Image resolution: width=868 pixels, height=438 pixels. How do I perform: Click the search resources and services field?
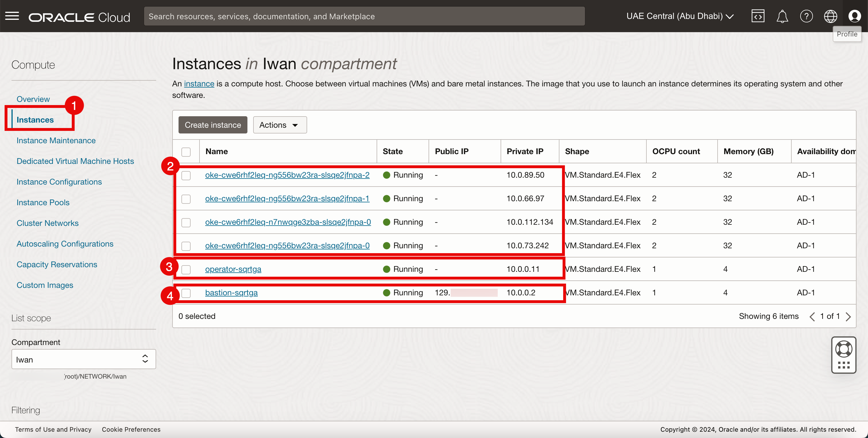[x=364, y=16]
